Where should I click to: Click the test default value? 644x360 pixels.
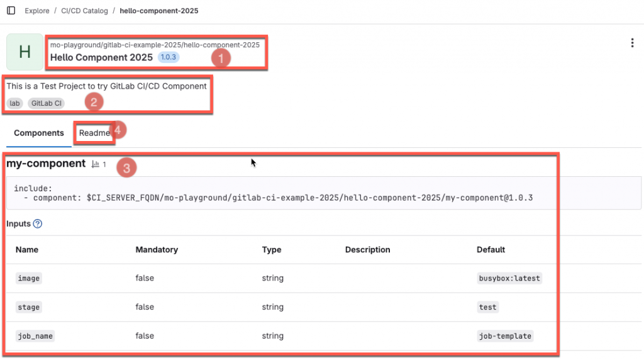487,307
